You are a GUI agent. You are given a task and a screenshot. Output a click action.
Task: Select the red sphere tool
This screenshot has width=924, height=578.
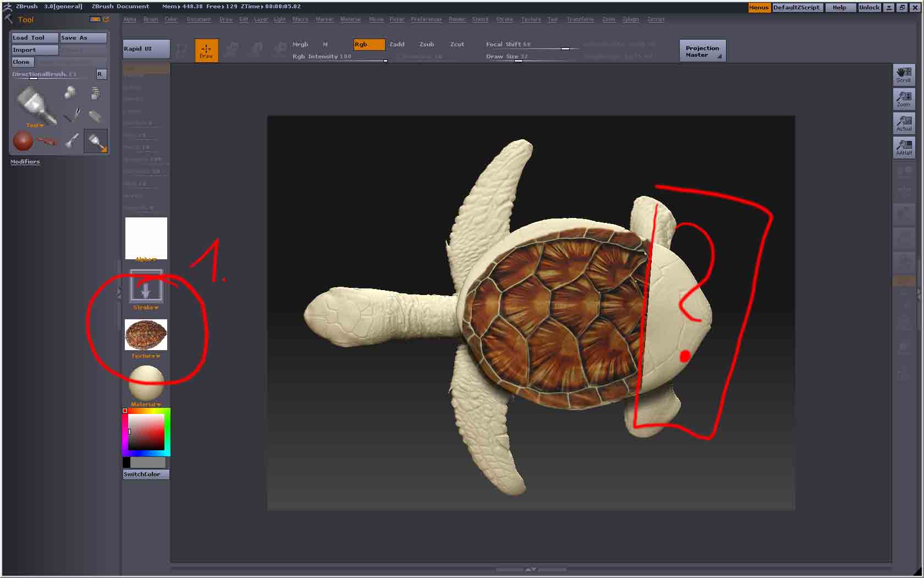[x=23, y=141]
